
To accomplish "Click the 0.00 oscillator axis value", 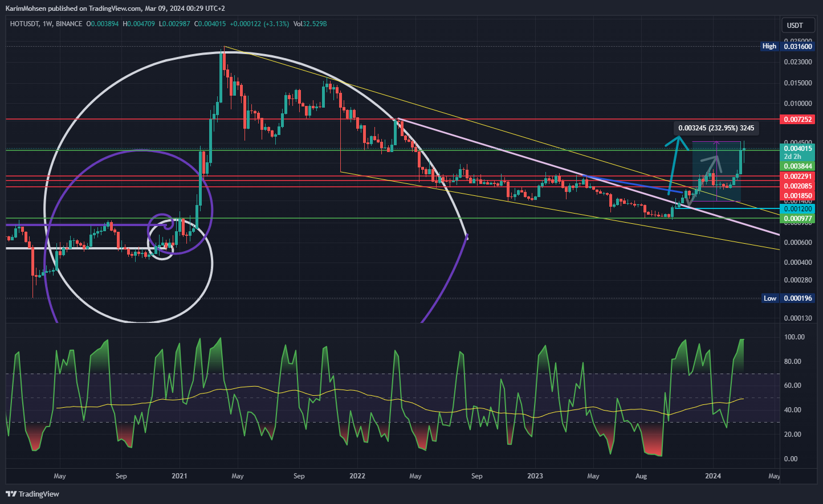I will point(791,459).
